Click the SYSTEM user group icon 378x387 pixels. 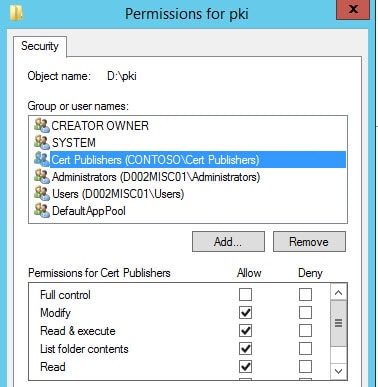point(42,142)
